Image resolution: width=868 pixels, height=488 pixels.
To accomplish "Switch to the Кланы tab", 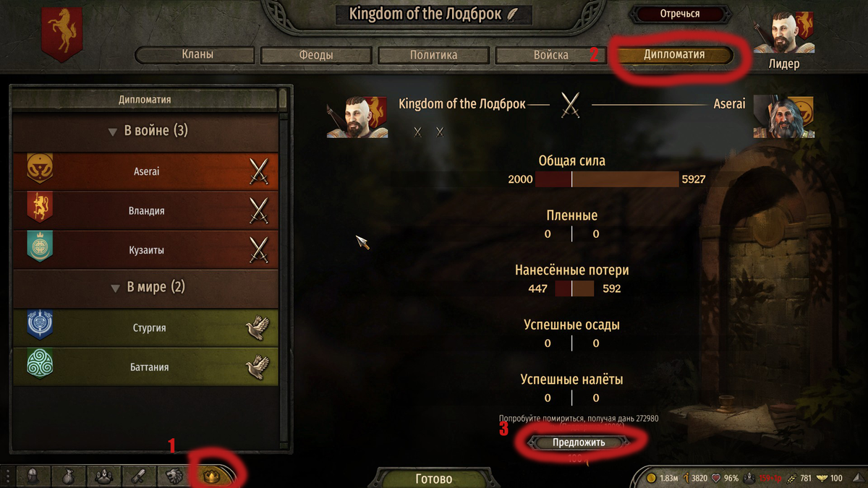I will click(x=195, y=55).
